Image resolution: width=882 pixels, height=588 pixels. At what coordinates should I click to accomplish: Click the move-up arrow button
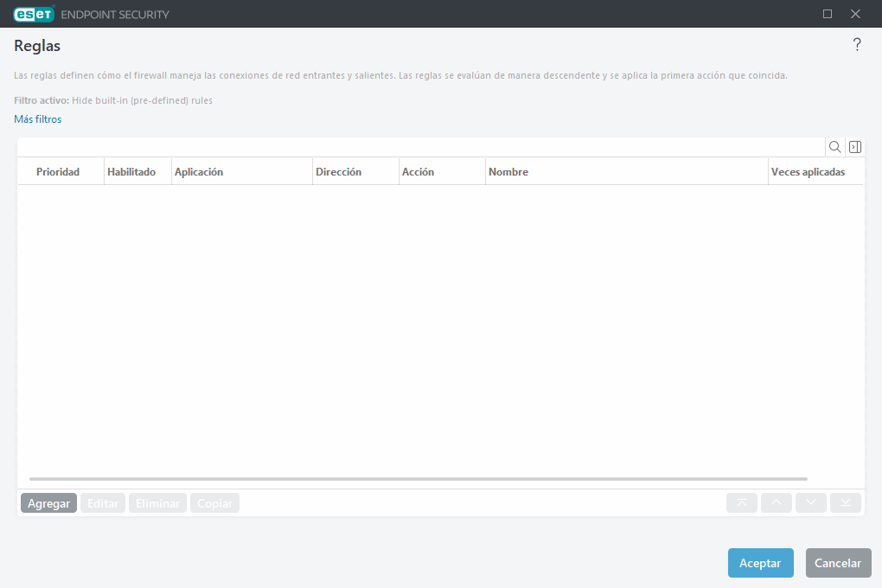(x=777, y=502)
